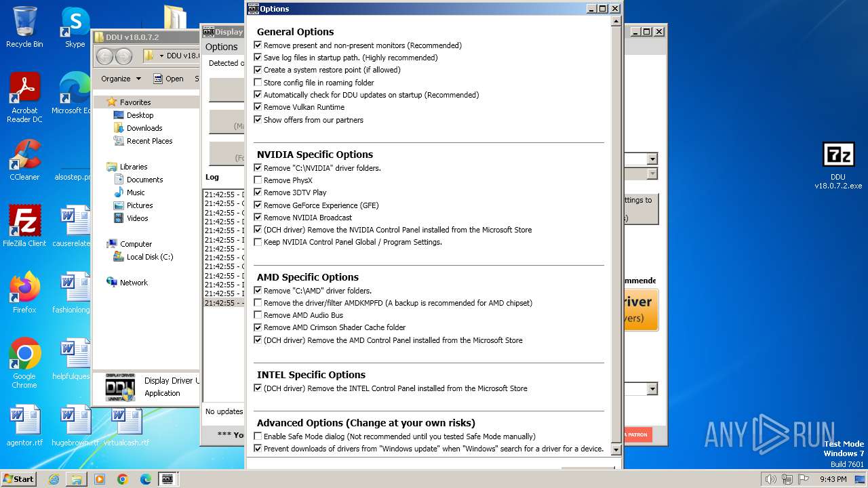Open Google Chrome desktop icon

click(24, 363)
